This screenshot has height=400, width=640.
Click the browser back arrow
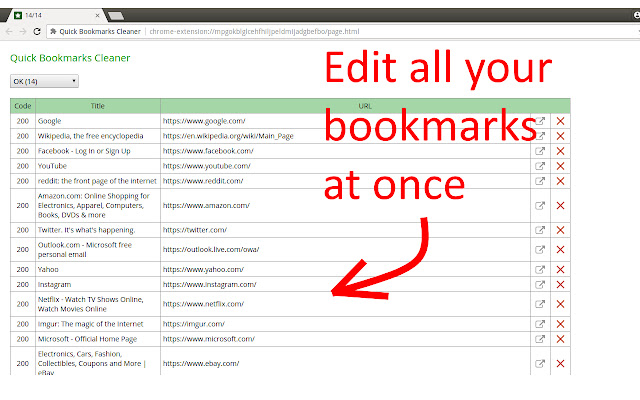click(x=13, y=33)
